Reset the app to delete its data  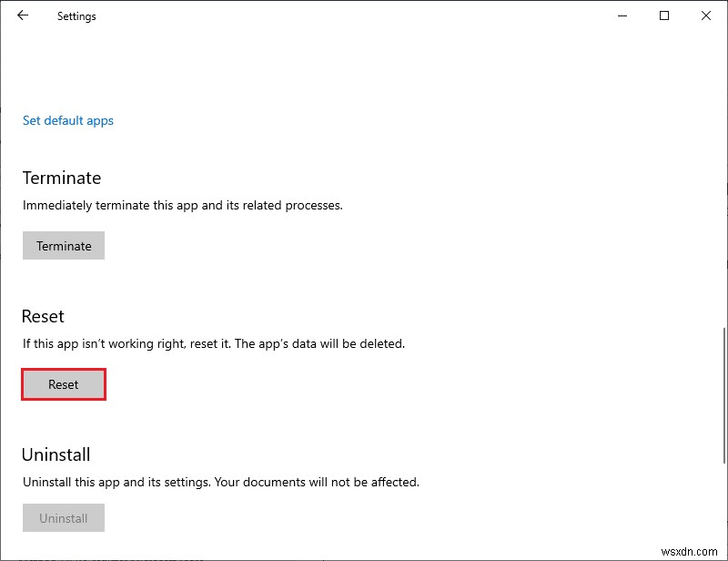[x=63, y=384]
